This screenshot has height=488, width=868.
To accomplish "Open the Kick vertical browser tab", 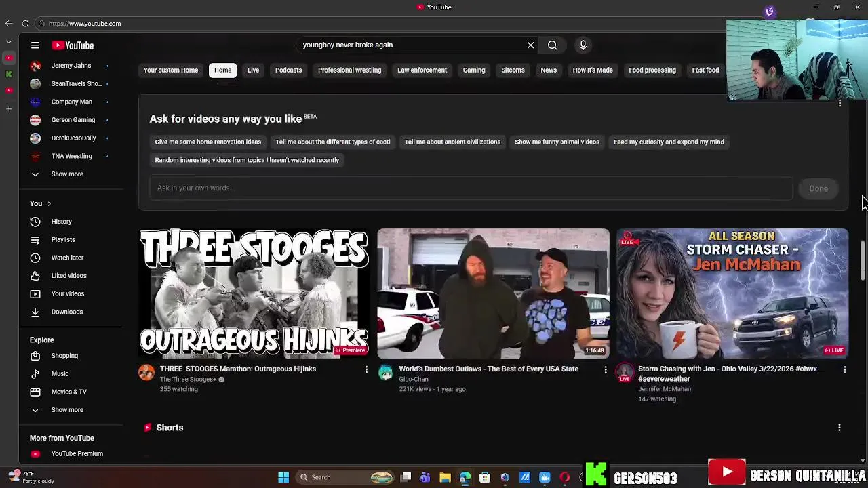I will tap(9, 74).
